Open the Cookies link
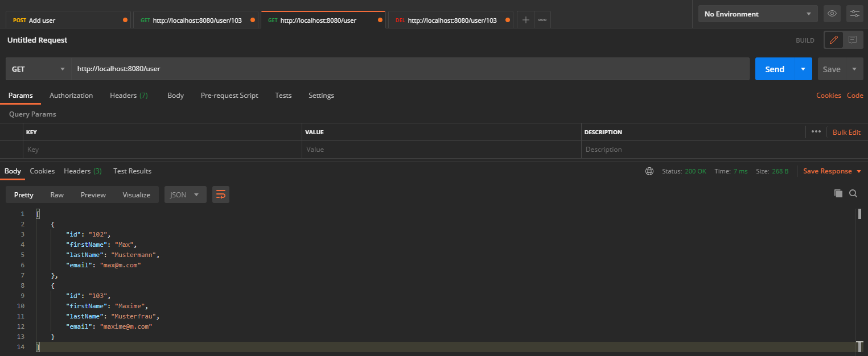Screen dimensions: 868x356 [x=829, y=96]
